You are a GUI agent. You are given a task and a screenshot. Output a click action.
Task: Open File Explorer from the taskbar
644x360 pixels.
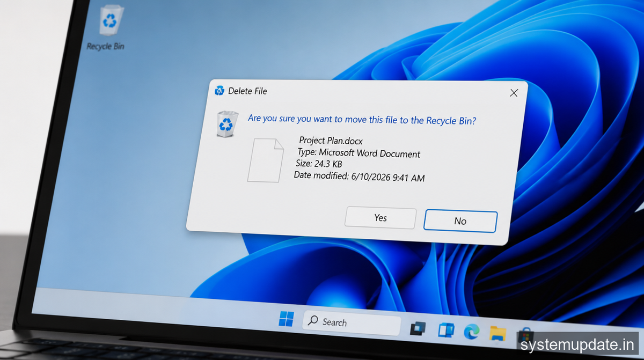[x=498, y=333]
